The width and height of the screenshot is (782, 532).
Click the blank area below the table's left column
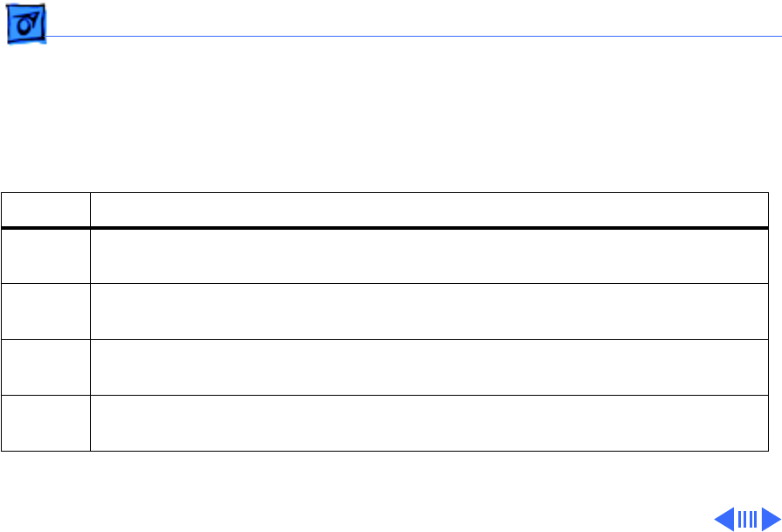[45, 489]
